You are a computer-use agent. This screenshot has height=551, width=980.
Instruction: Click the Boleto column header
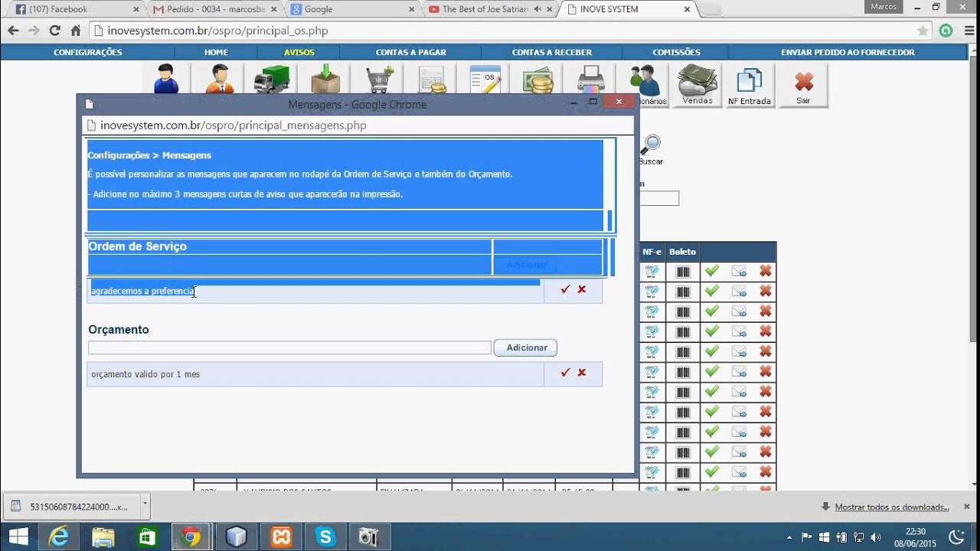pos(683,251)
